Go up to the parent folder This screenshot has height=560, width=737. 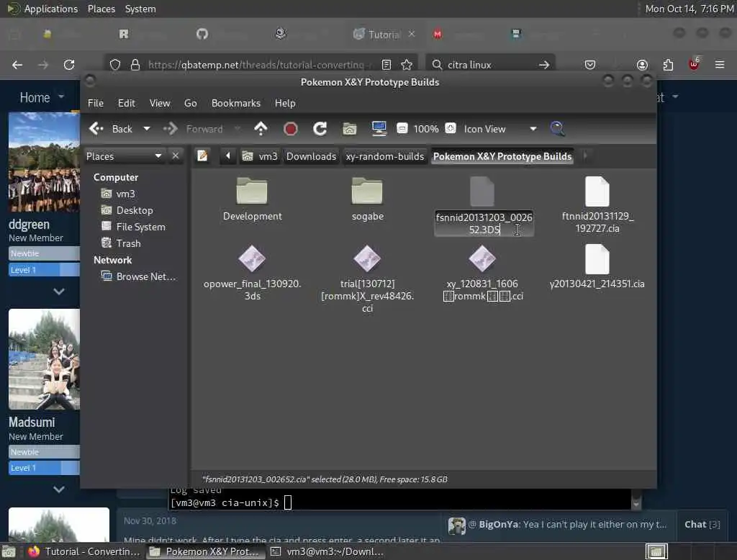261,129
